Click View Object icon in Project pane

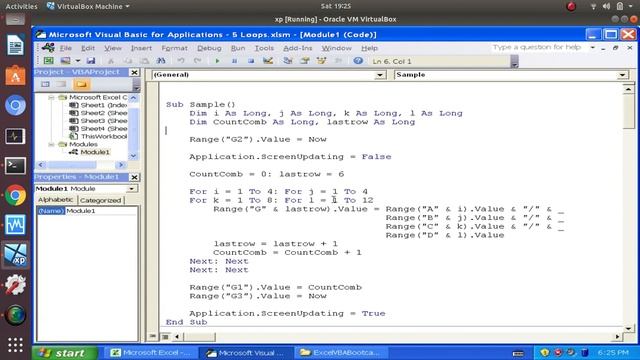click(62, 84)
